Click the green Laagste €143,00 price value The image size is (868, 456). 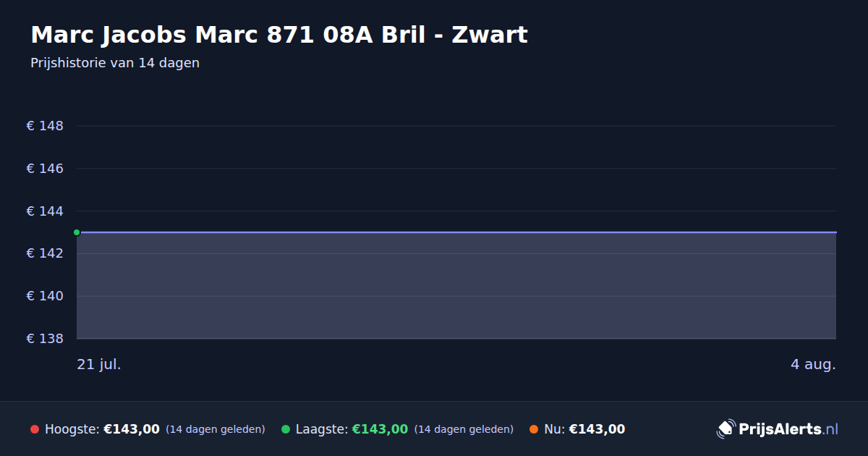(380, 429)
